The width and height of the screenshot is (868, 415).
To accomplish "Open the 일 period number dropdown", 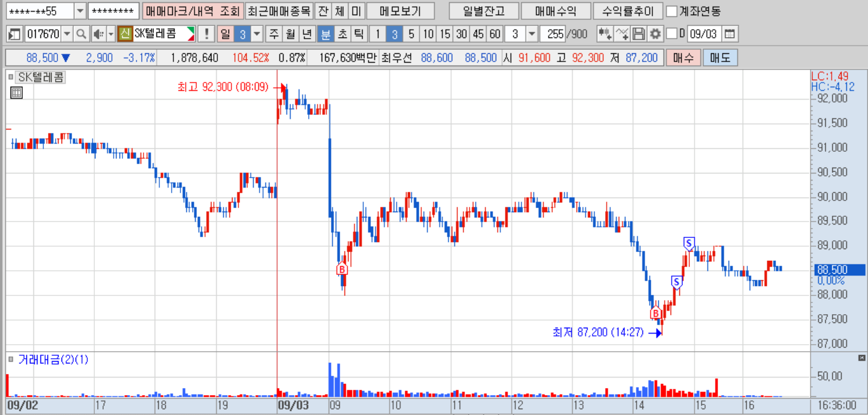I will (x=257, y=34).
